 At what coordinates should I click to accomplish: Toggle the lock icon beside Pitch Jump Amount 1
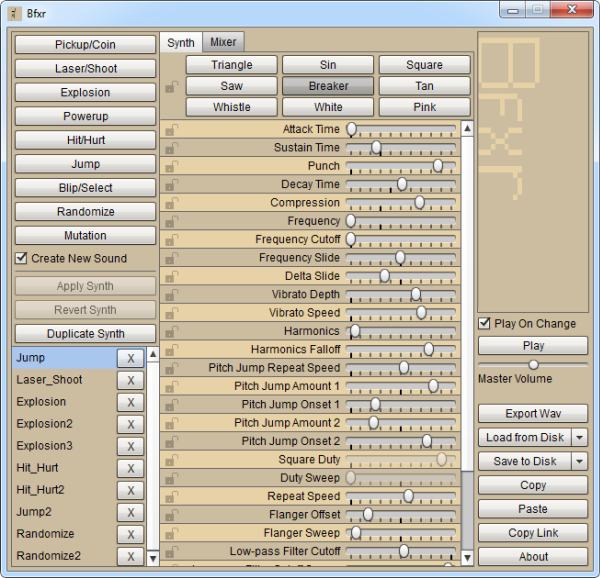click(x=171, y=387)
